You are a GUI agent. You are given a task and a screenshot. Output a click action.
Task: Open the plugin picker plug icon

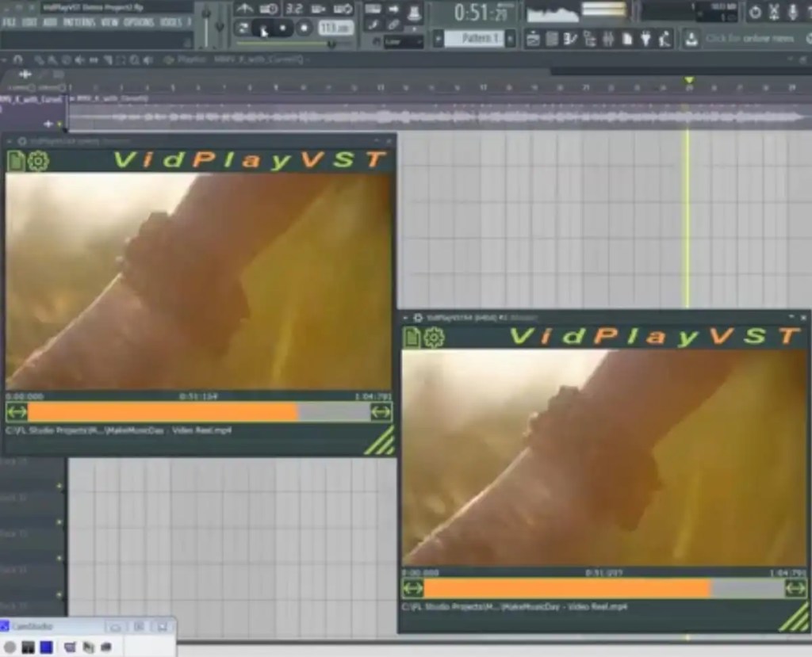645,39
